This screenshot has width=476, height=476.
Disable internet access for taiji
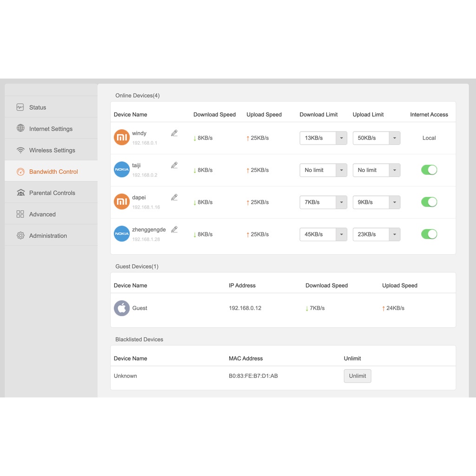pyautogui.click(x=429, y=170)
